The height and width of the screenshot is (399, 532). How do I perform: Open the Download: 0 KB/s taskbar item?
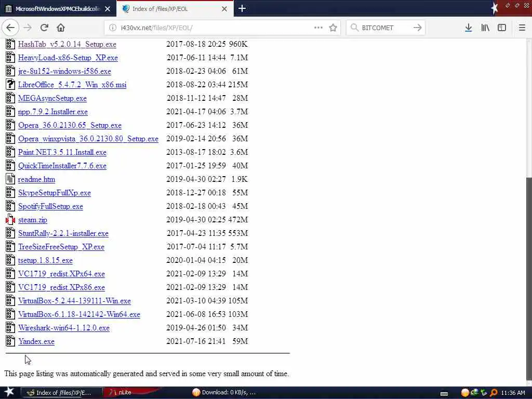pos(224,393)
